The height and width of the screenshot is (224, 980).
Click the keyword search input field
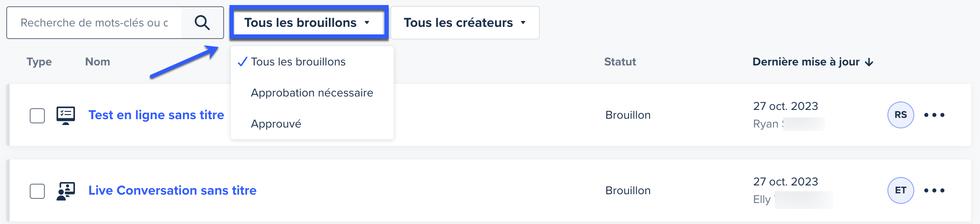(x=95, y=23)
